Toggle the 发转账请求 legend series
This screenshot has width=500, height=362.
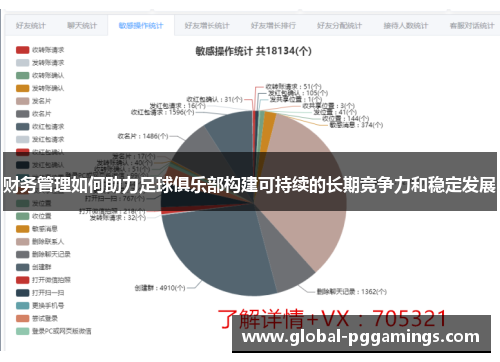(40, 63)
